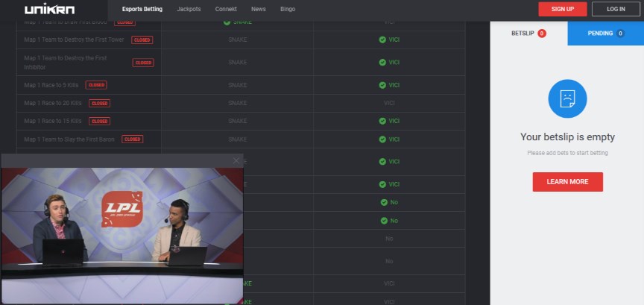This screenshot has width=644, height=305.
Task: Select SNAKE for Slay the First Baron
Action: click(237, 139)
